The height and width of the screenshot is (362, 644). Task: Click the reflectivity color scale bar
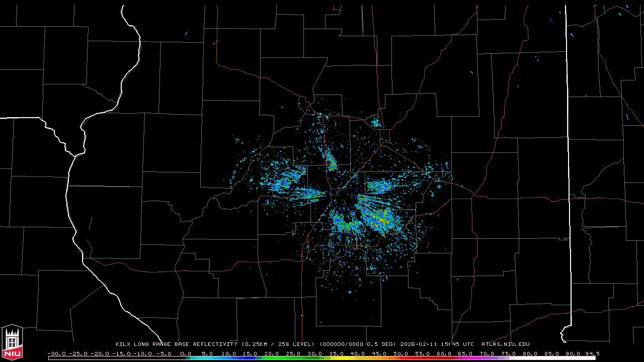click(322, 358)
